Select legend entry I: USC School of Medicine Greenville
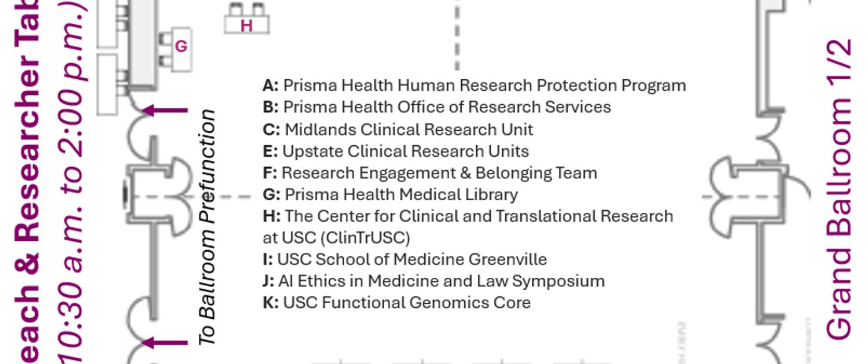This screenshot has width=868, height=364. pos(404,259)
